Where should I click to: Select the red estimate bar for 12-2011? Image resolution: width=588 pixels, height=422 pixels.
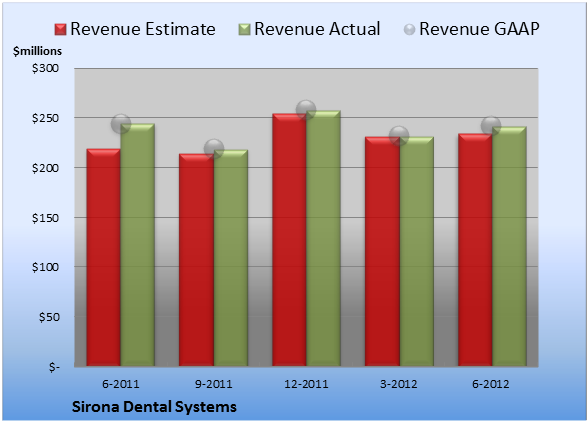coord(290,240)
